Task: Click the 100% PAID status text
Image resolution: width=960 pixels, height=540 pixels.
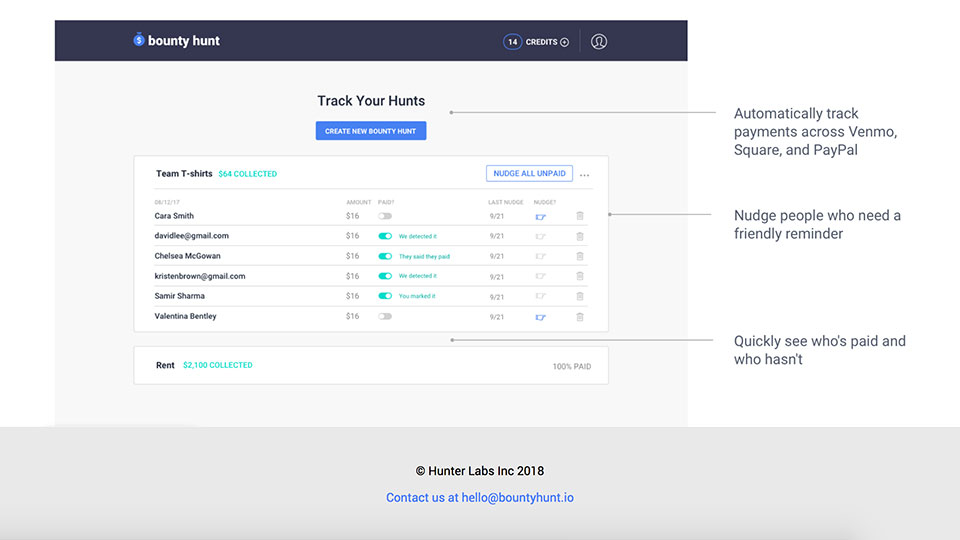Action: point(572,367)
